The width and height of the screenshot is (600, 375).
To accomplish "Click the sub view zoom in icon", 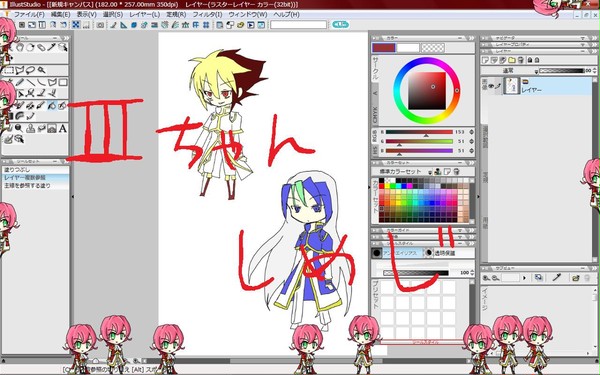I will coord(486,278).
